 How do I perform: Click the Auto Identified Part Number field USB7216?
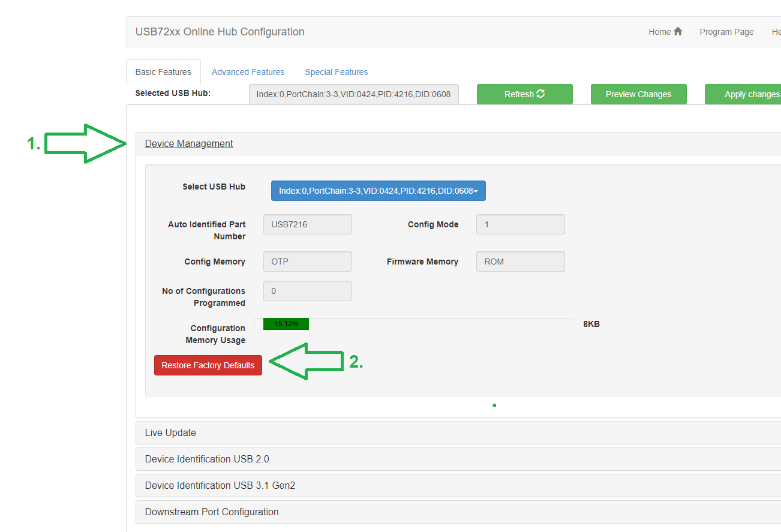(x=308, y=224)
